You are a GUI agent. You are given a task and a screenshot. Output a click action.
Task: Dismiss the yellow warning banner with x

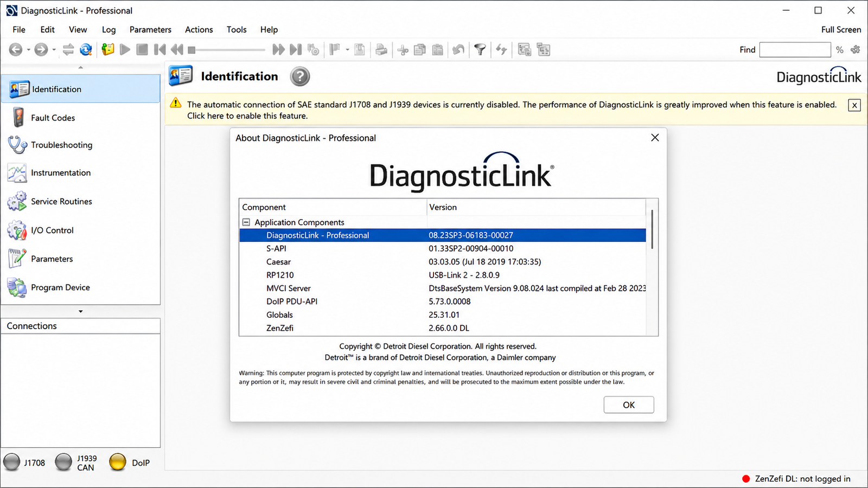(854, 105)
